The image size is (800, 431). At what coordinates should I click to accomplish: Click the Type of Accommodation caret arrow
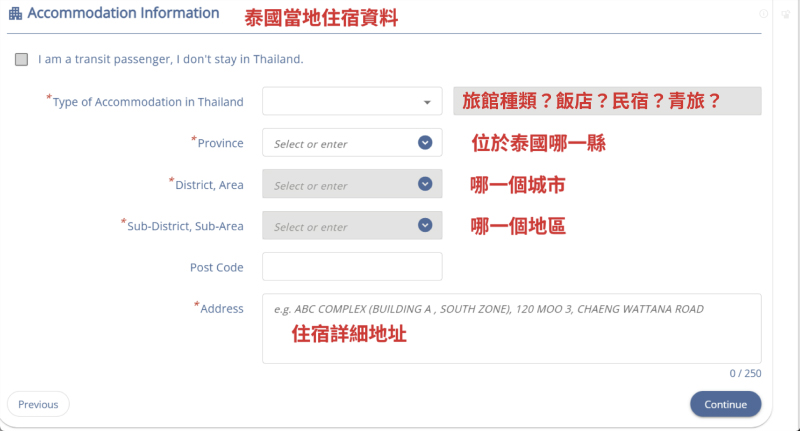click(427, 103)
